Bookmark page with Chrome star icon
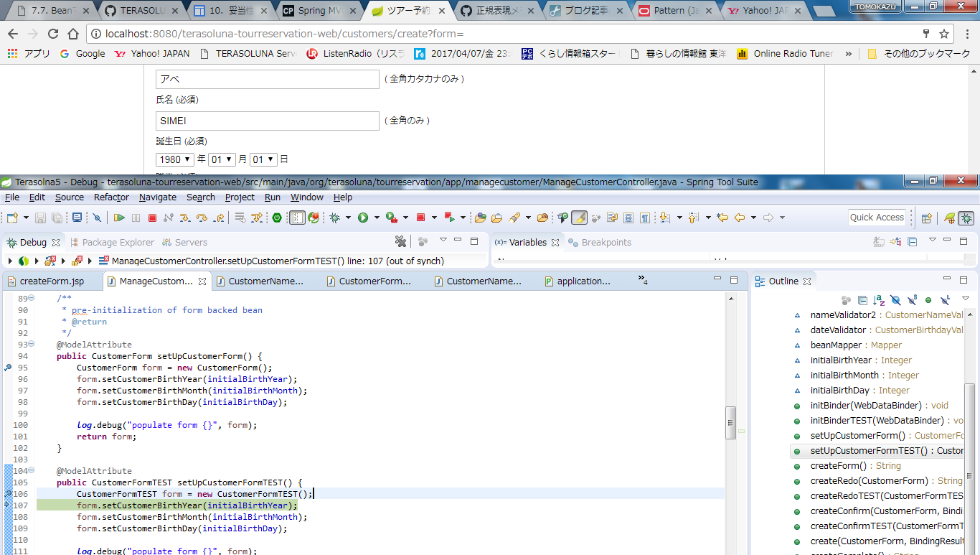 click(944, 34)
